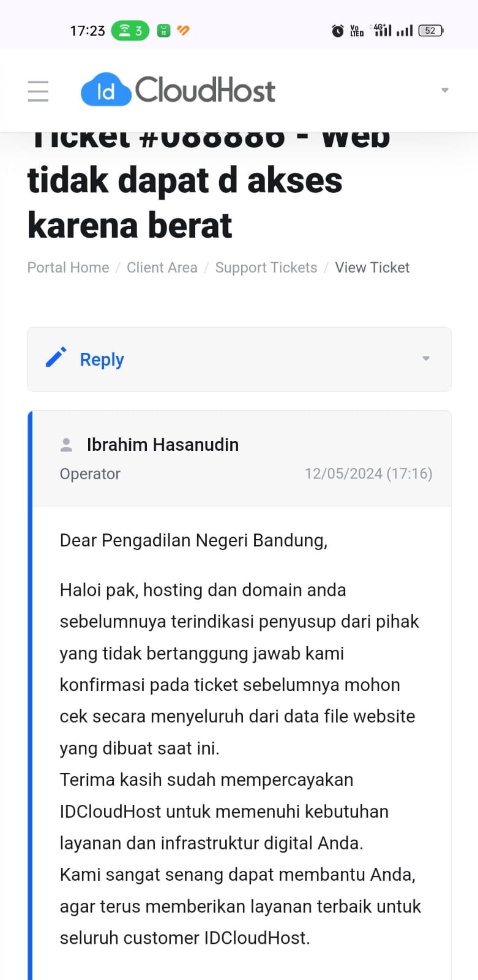The width and height of the screenshot is (478, 980).
Task: Open the header account dropdown arrow
Action: [x=445, y=90]
